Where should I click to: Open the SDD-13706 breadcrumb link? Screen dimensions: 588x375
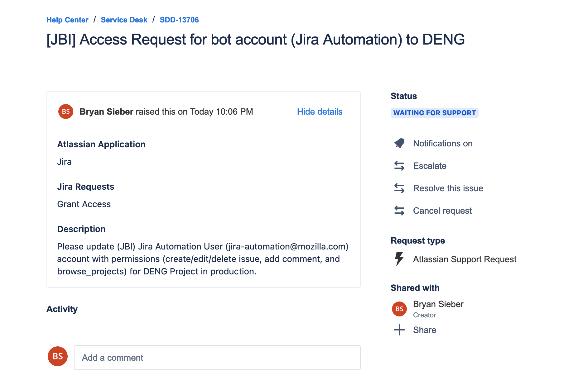[179, 20]
